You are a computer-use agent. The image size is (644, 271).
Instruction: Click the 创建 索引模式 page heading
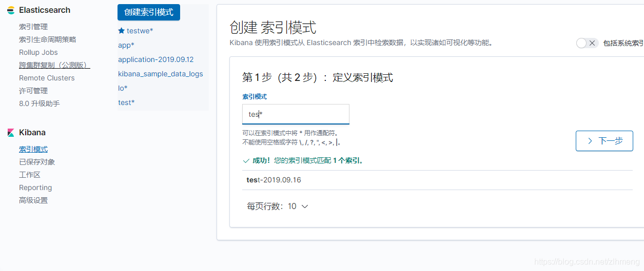[x=273, y=27]
